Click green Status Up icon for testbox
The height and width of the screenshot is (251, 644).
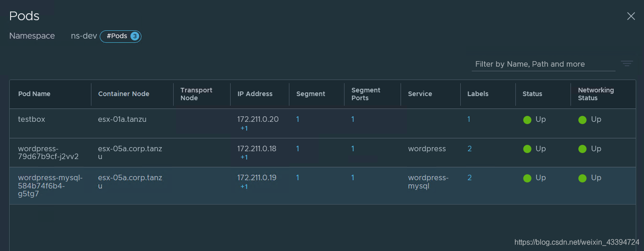tap(527, 120)
